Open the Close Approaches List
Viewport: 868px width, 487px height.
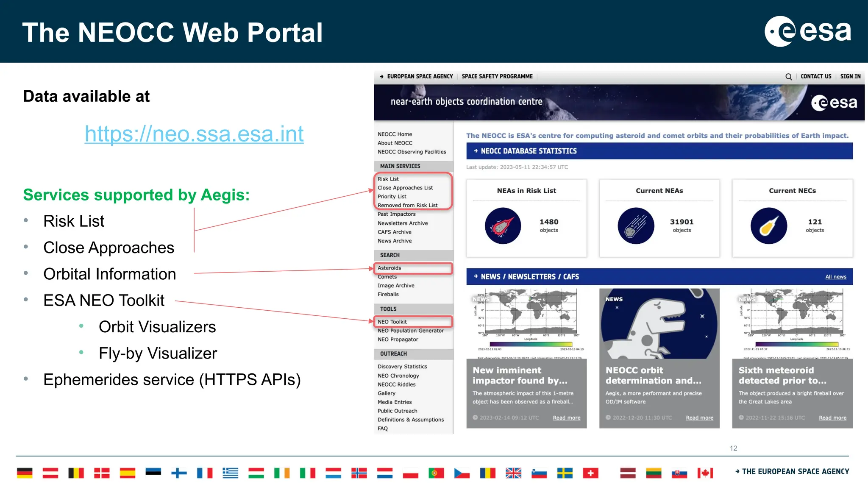[405, 188]
